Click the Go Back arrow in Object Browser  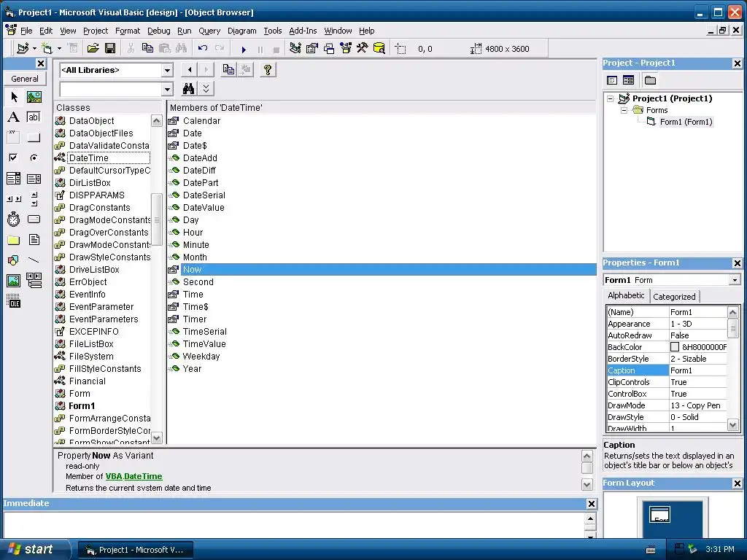pyautogui.click(x=190, y=69)
